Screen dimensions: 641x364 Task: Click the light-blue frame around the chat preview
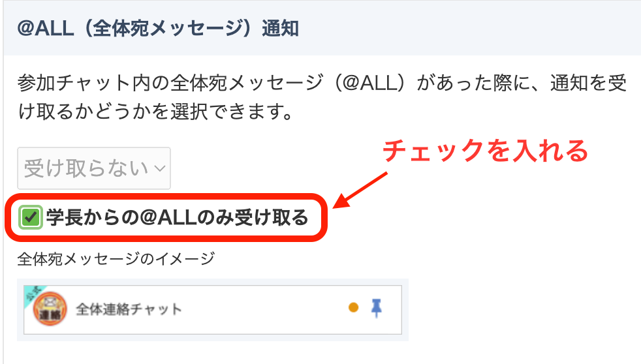click(x=213, y=282)
